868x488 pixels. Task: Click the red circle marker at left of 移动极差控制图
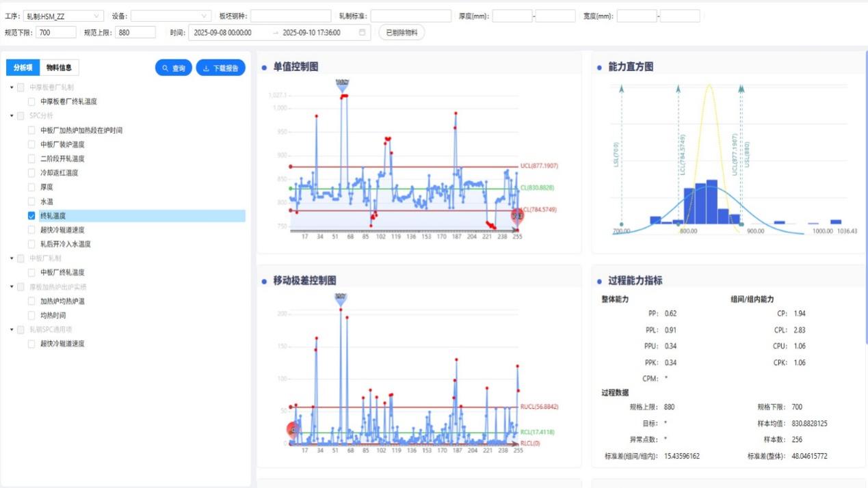coord(293,430)
